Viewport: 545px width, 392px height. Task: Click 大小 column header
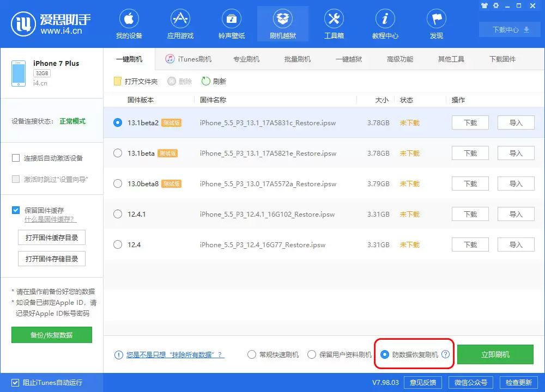(381, 100)
